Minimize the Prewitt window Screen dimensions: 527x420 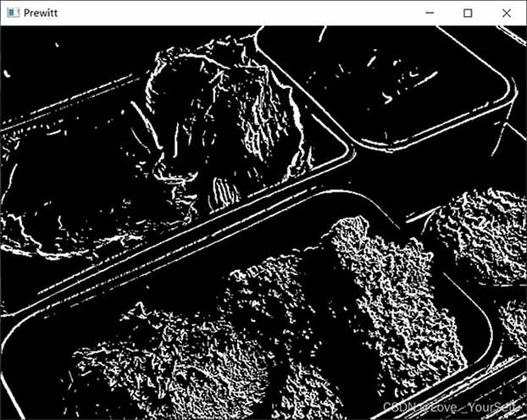coord(430,13)
